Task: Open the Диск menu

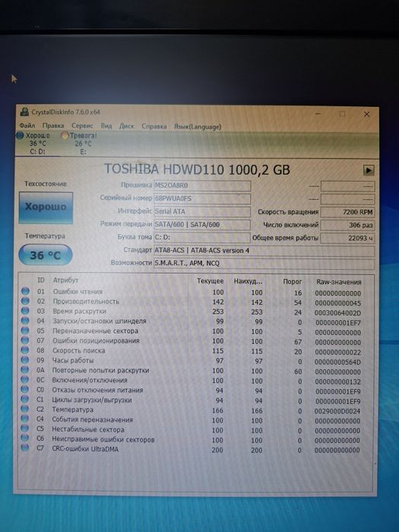Action: 127,126
